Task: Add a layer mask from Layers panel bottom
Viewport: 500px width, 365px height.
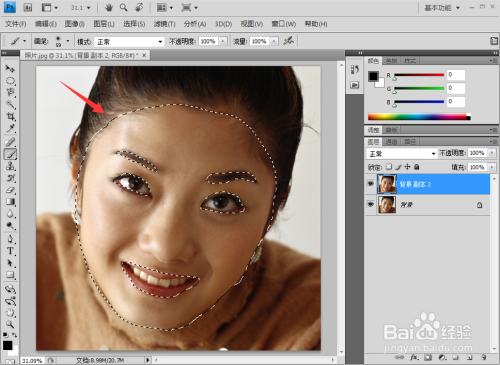Action: 428,358
